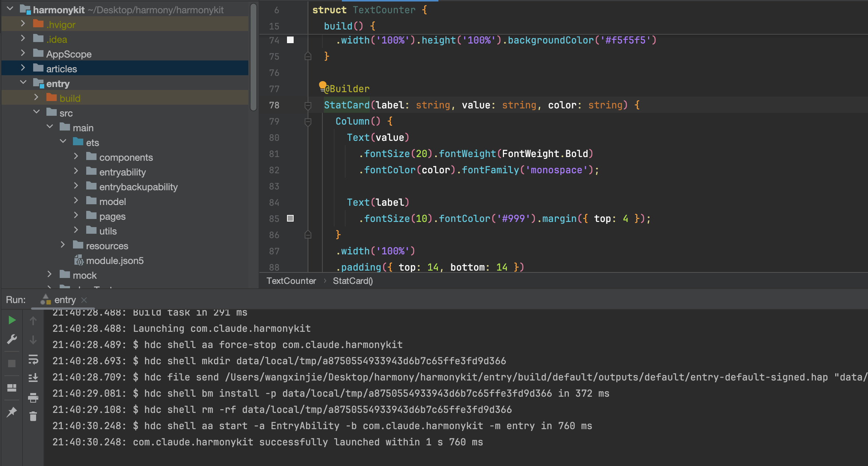The image size is (868, 466).
Task: Collapse the harmonykit project root
Action: pyautogui.click(x=10, y=9)
